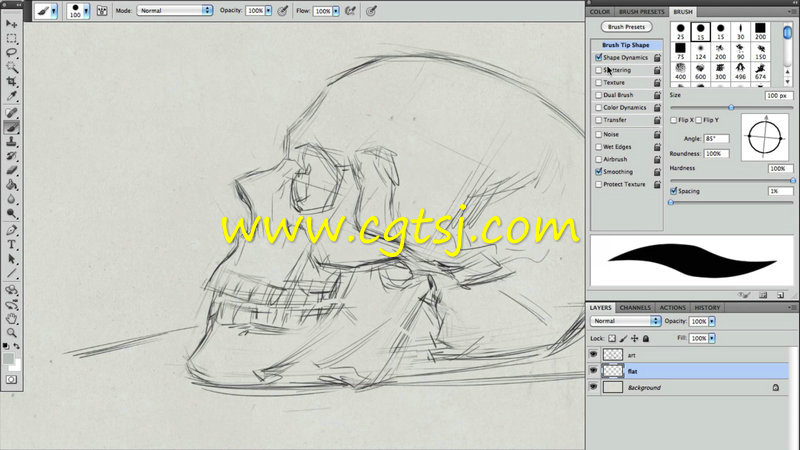This screenshot has height=450, width=800.
Task: Click the Brush Presets button
Action: (x=627, y=27)
